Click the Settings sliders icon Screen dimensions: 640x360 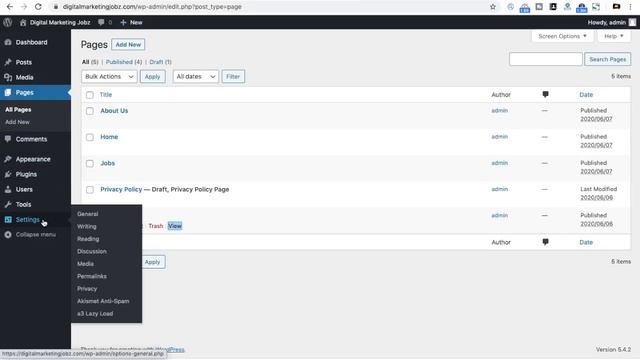(x=8, y=220)
